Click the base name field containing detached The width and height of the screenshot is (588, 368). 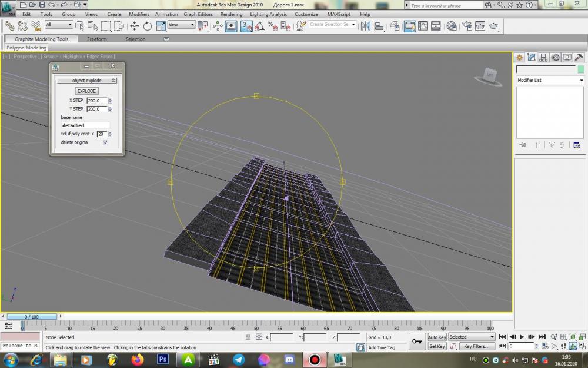(85, 125)
